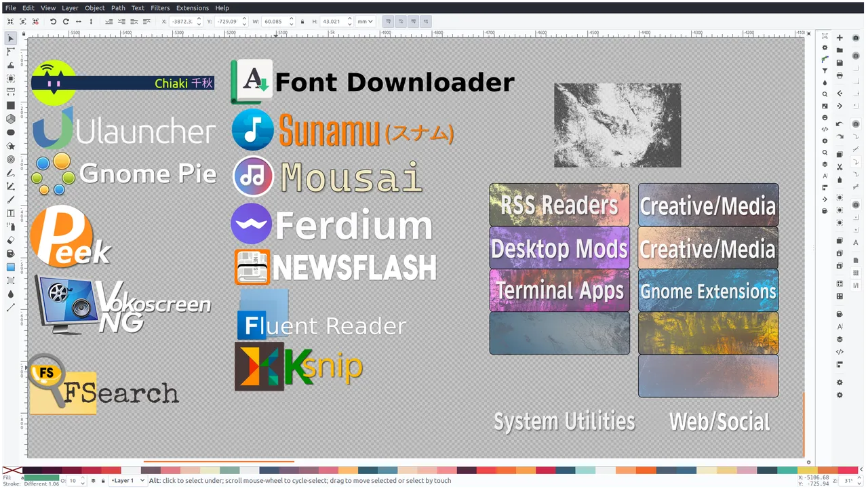Adjust the zoom Z stepper arrows
This screenshot has height=491, width=868.
(859, 481)
